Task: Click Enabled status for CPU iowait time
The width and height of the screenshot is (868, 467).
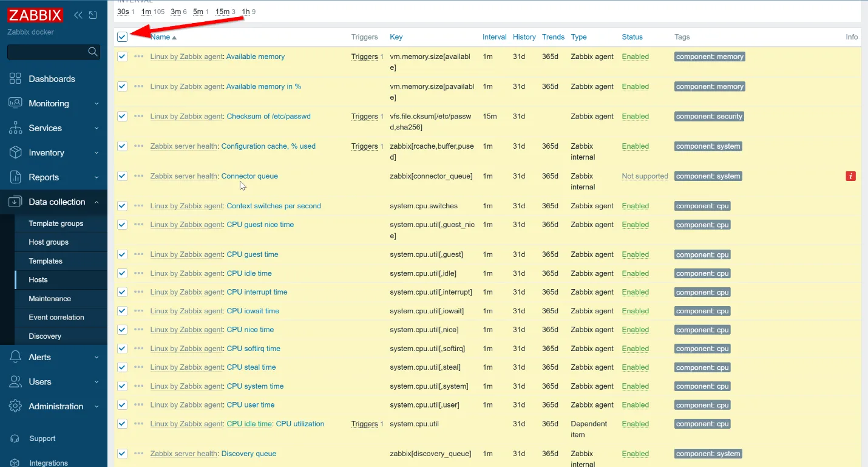Action: (636, 311)
